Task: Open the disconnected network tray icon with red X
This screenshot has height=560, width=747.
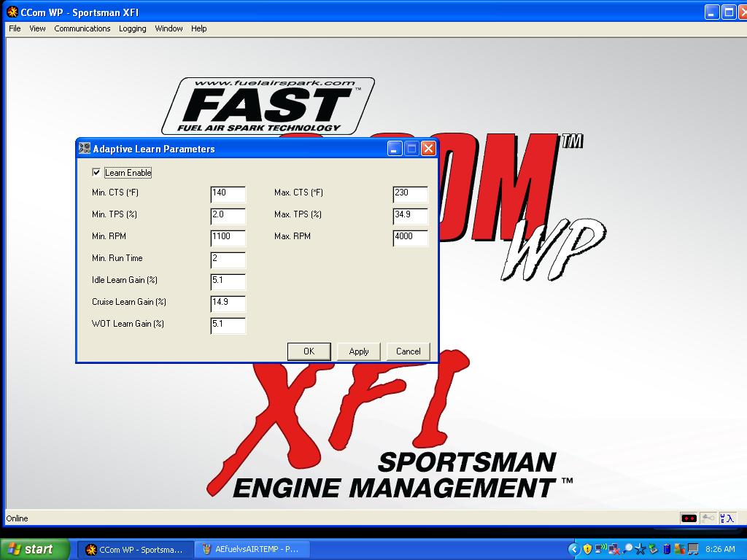Action: pos(614,549)
